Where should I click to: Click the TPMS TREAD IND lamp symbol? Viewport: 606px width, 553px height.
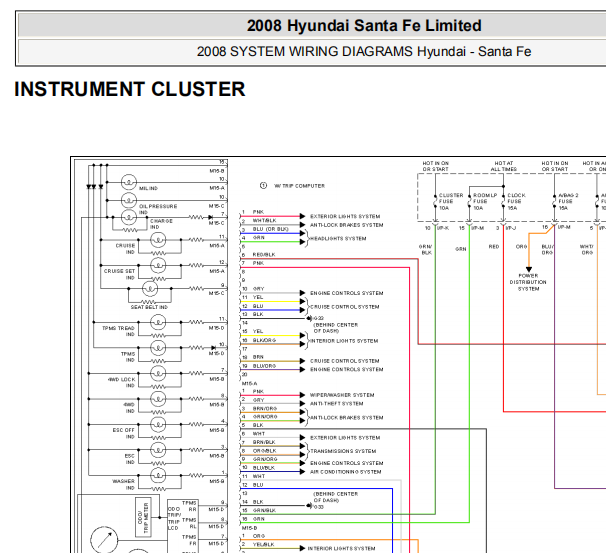coord(158,322)
